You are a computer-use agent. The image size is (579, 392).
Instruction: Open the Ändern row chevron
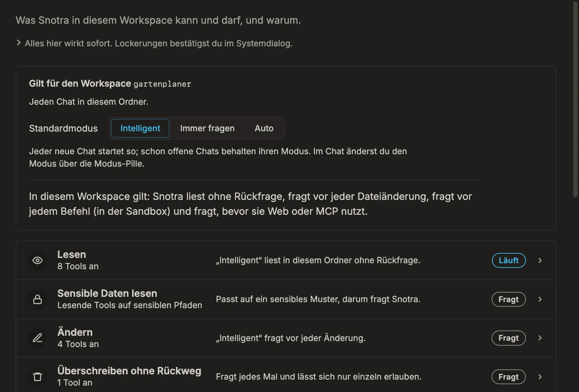coord(540,338)
